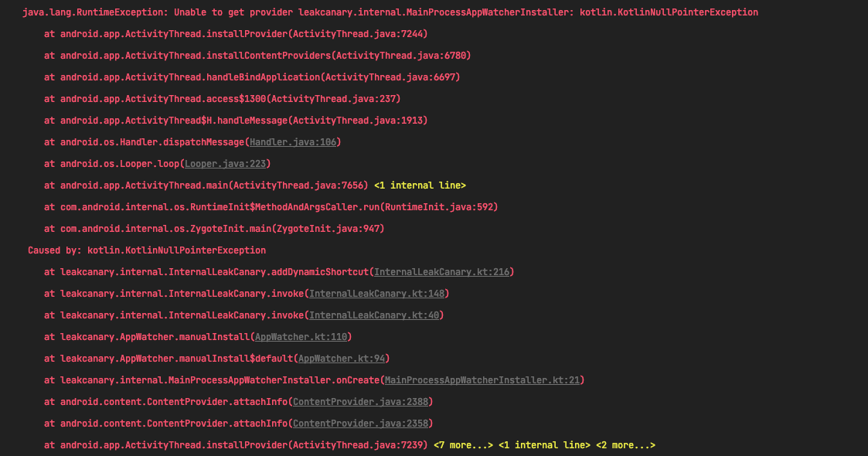This screenshot has height=456, width=868.
Task: Open ContentProvider.java:2388 from the attachInfo frame
Action: 360,401
